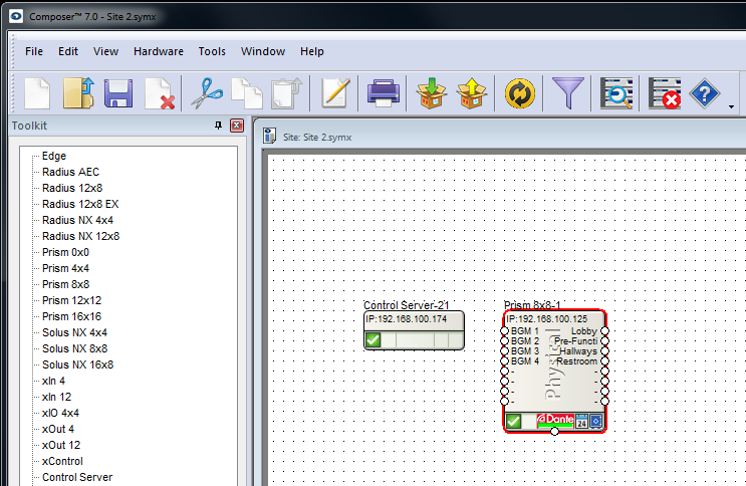Select Radius 12x8 EX toolkit item

click(x=80, y=204)
